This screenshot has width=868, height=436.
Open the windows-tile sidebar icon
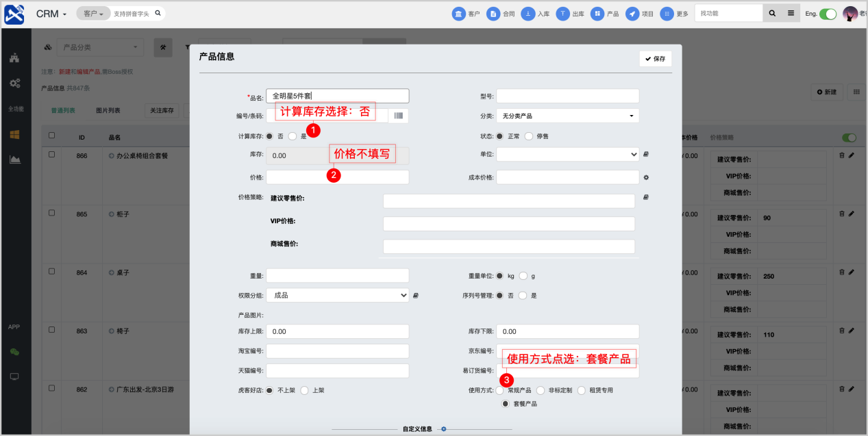[14, 134]
